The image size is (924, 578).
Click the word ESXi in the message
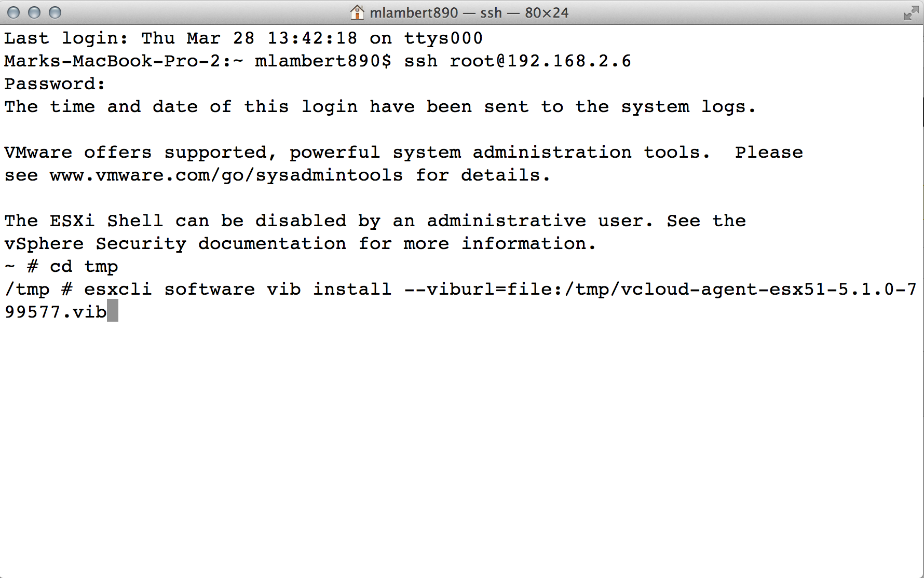pos(72,221)
